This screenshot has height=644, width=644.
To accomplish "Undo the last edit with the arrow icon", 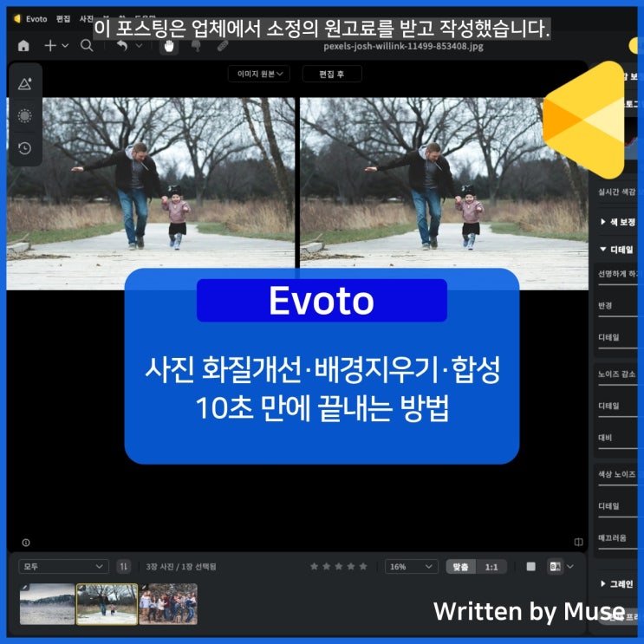I will click(x=122, y=46).
